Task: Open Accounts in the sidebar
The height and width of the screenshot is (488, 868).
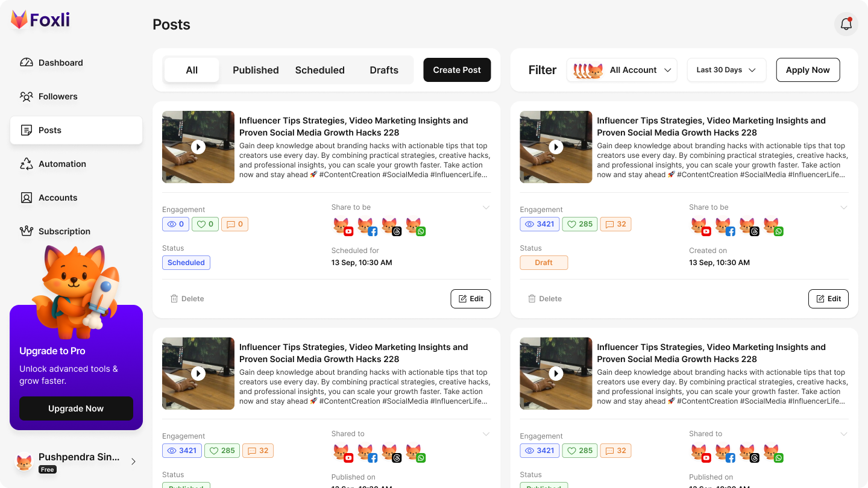Action: coord(58,198)
